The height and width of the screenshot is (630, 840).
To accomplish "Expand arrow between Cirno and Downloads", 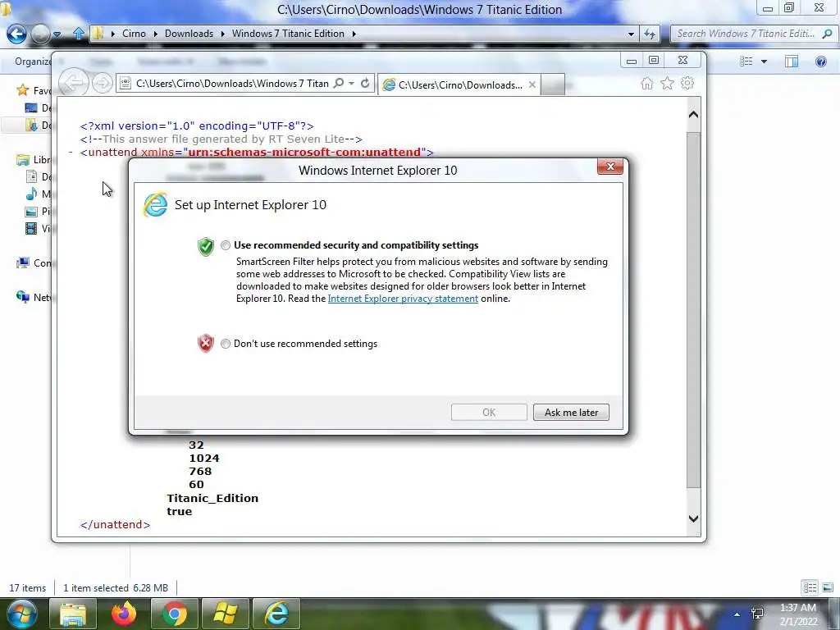I will point(155,34).
